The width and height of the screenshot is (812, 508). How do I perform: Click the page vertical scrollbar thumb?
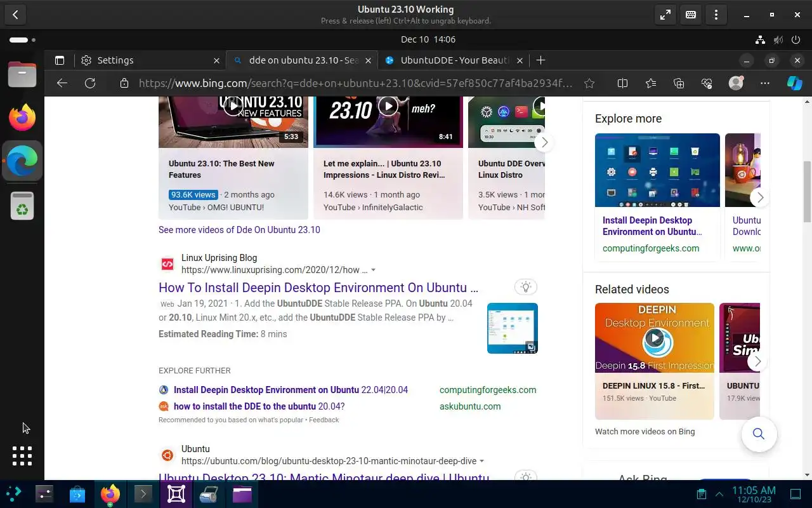(x=807, y=192)
